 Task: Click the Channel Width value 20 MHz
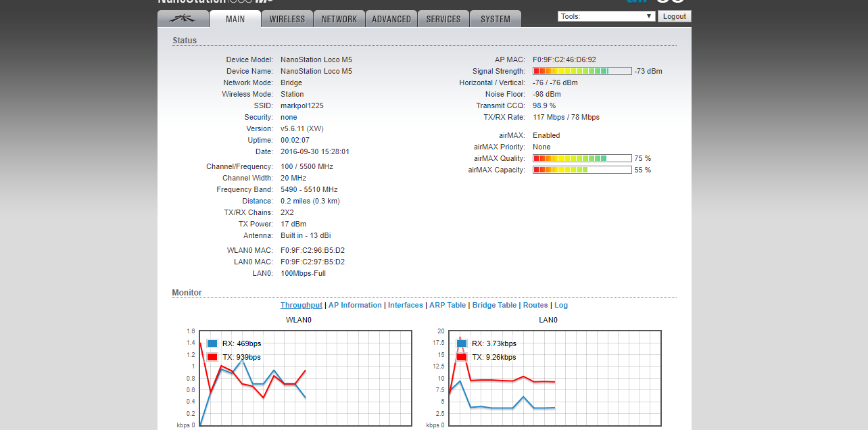coord(293,178)
